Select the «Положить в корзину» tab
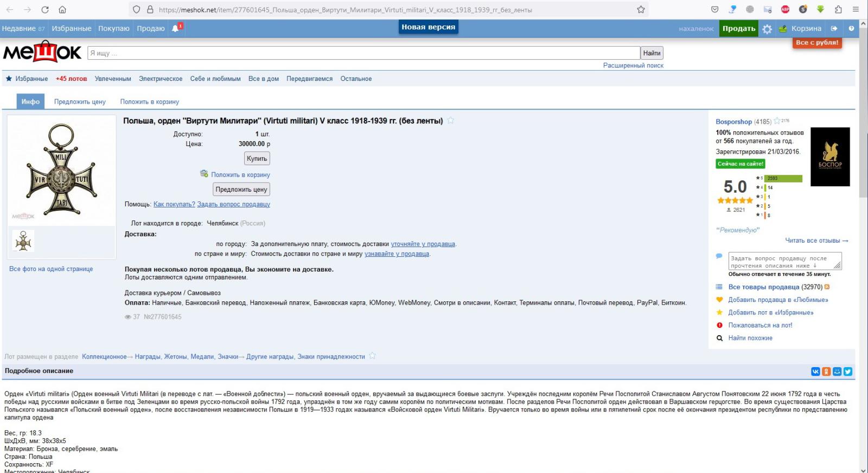 click(x=149, y=102)
